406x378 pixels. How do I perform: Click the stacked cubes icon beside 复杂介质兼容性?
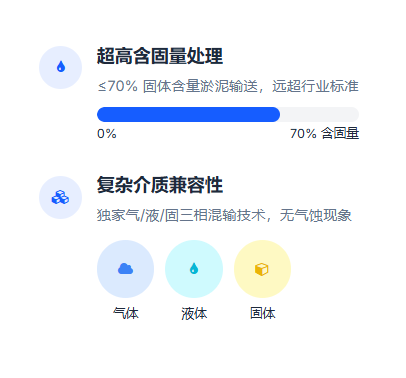coord(60,197)
